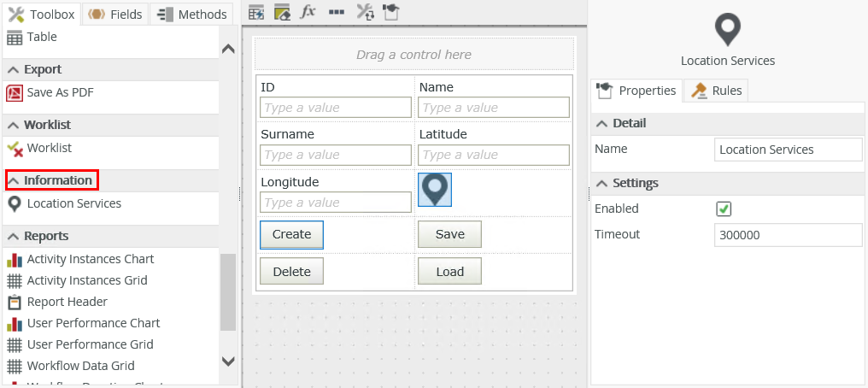Click the Latitude text box
The image size is (868, 388).
click(493, 155)
